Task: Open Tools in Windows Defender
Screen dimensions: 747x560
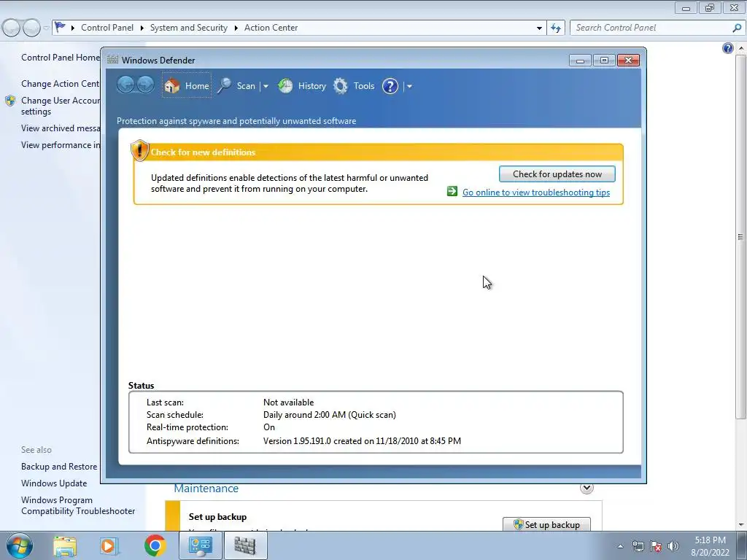Action: coord(354,86)
